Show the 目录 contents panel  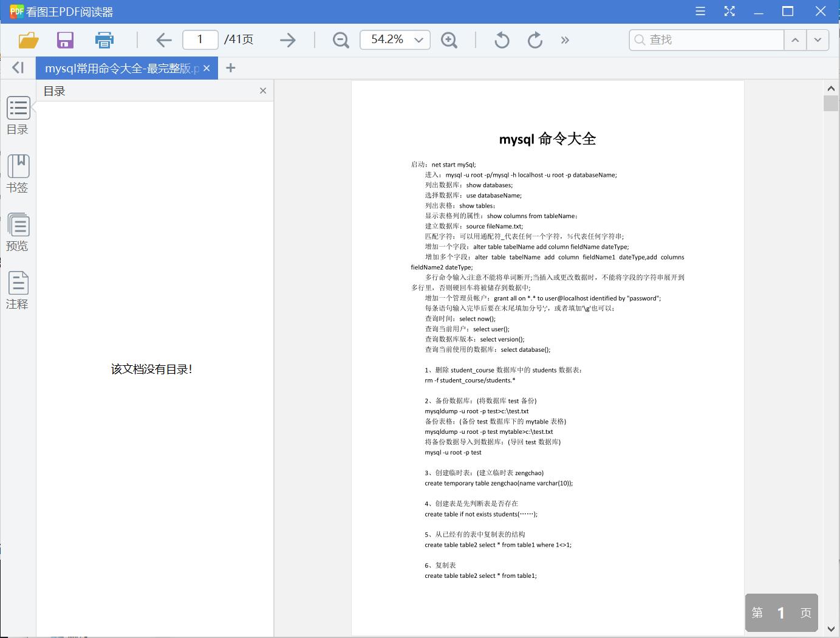coord(18,115)
